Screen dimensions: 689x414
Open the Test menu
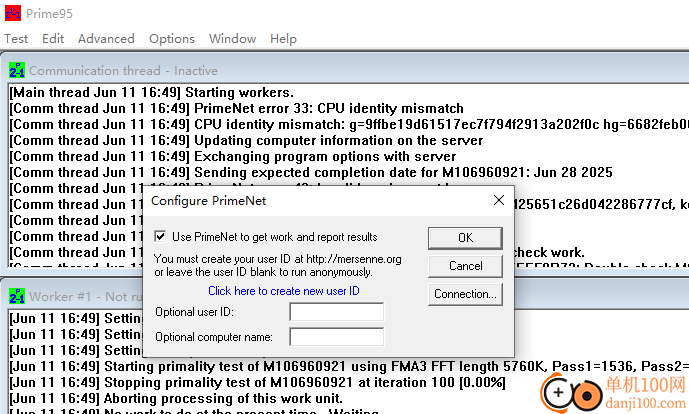coord(16,39)
